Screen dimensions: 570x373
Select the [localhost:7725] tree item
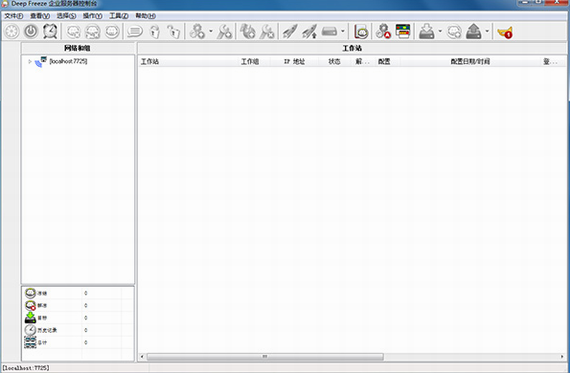[68, 61]
